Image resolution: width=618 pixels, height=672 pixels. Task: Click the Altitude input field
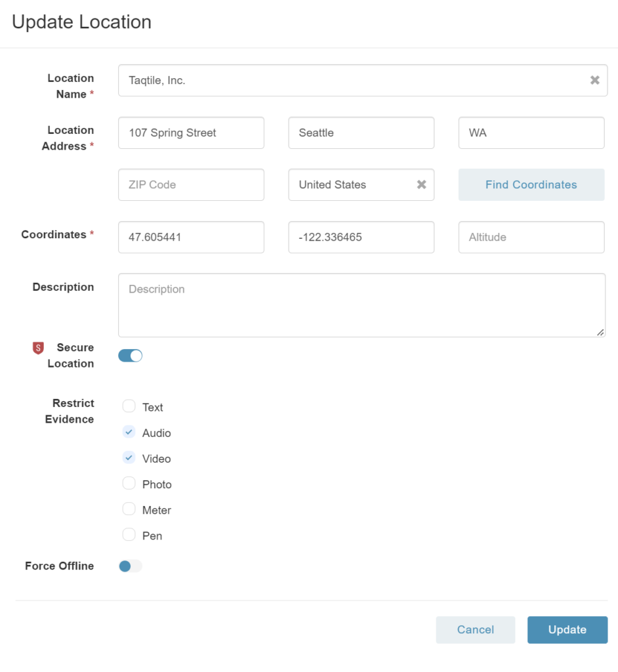531,237
